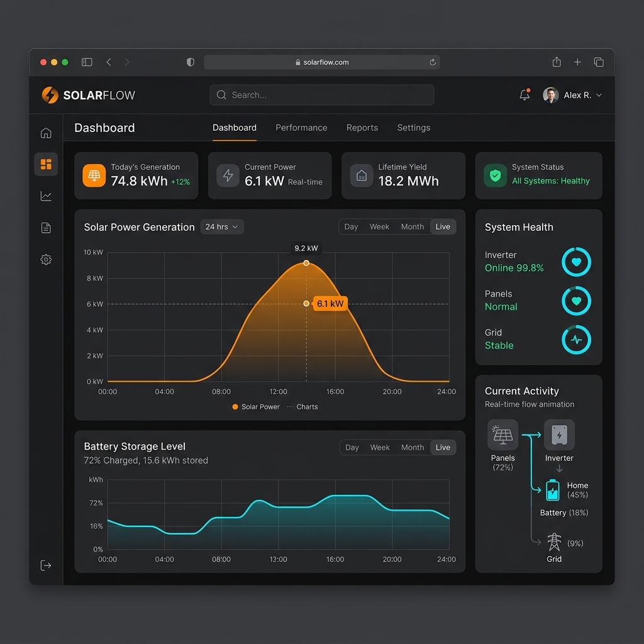This screenshot has width=644, height=644.
Task: Click the Panels health heart ring
Action: [x=576, y=301]
